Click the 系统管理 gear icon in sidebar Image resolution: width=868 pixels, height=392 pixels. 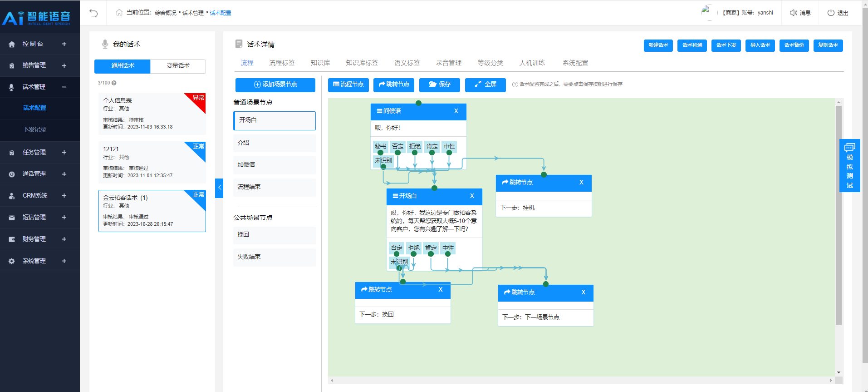(x=12, y=261)
